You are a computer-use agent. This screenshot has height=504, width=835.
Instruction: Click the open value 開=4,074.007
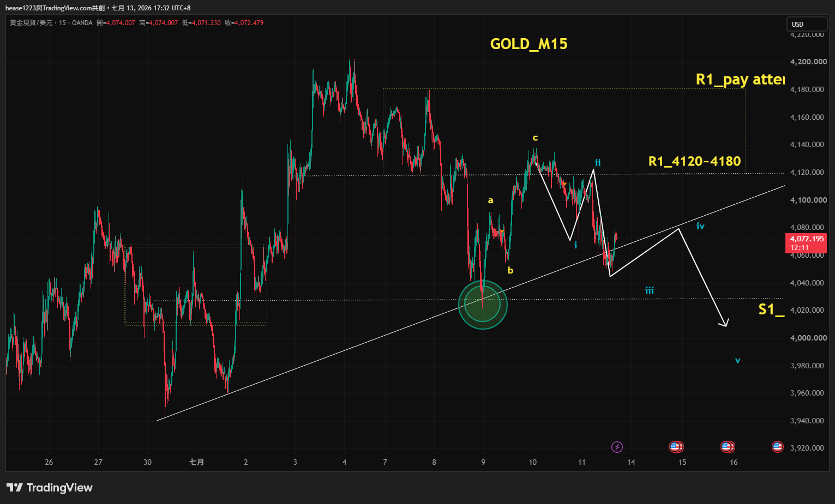pos(116,23)
